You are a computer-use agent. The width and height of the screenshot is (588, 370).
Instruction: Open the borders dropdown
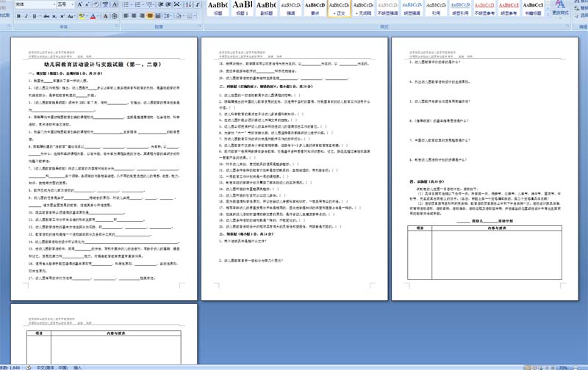click(195, 15)
